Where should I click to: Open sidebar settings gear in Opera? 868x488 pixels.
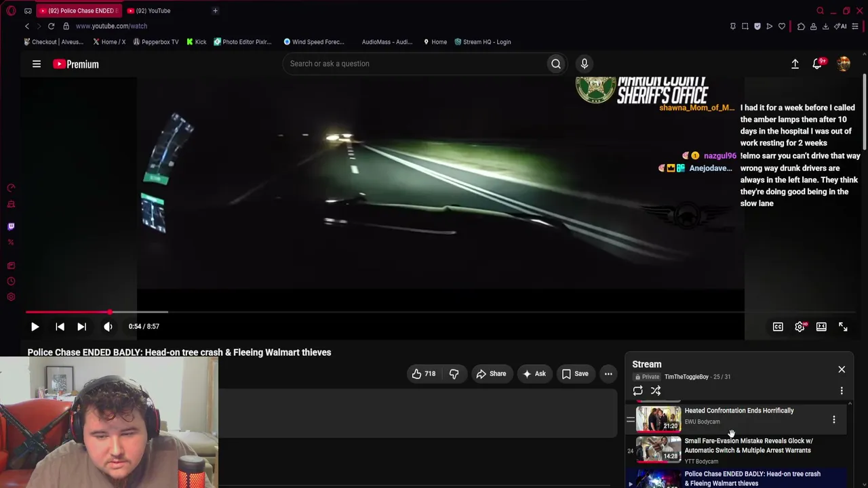coord(11,297)
